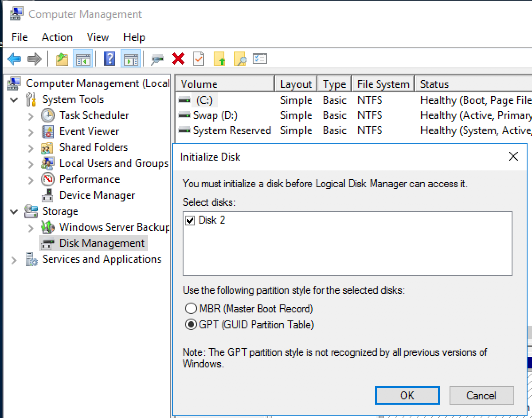Click the Back arrow toolbar icon

click(x=14, y=59)
